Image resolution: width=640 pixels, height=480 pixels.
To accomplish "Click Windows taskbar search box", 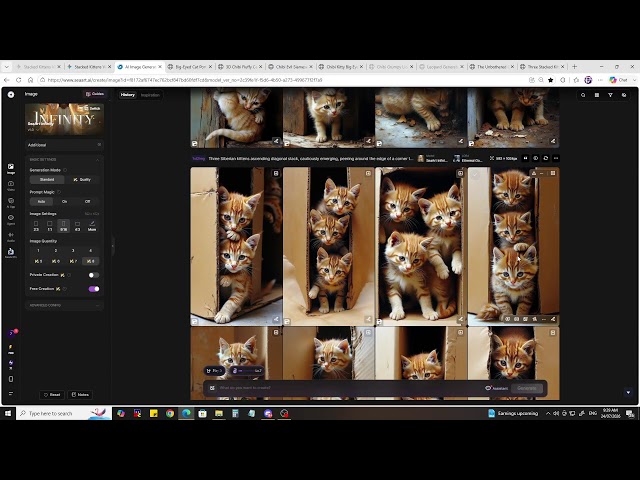I will (63, 413).
